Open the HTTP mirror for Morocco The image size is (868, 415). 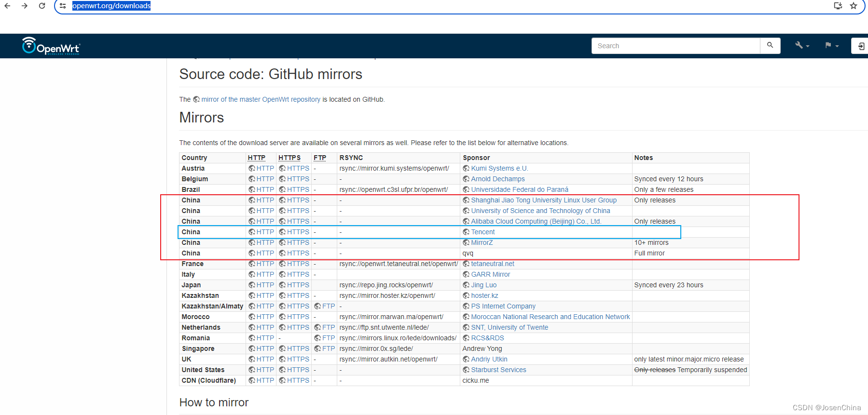265,317
